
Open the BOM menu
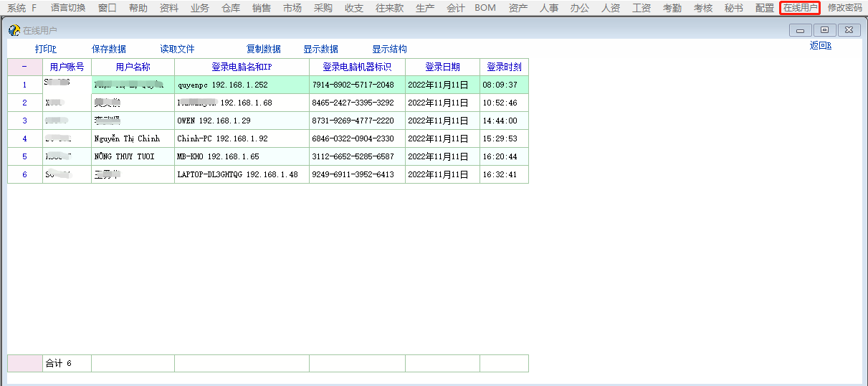click(x=485, y=8)
